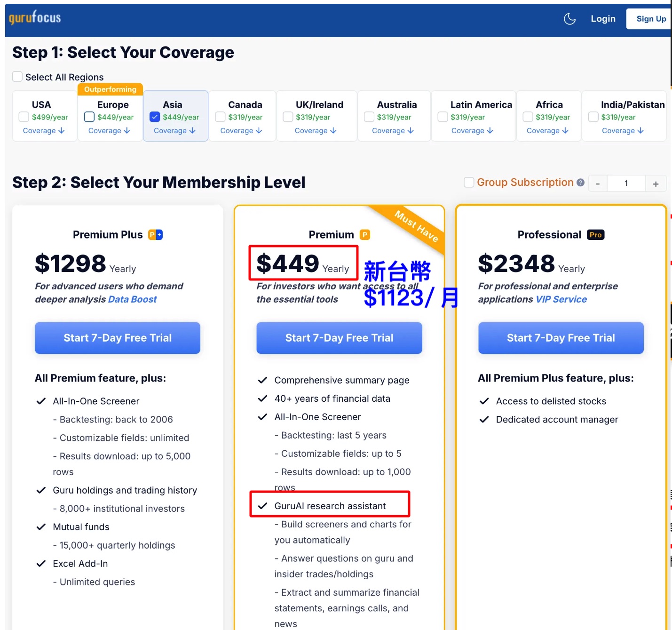Tick the Group Subscription checkbox
This screenshot has width=672, height=630.
(x=469, y=182)
